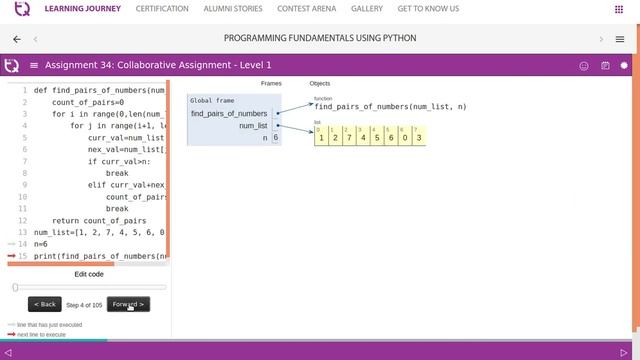Open the apps grid icon
640x360 pixels.
tap(619, 9)
